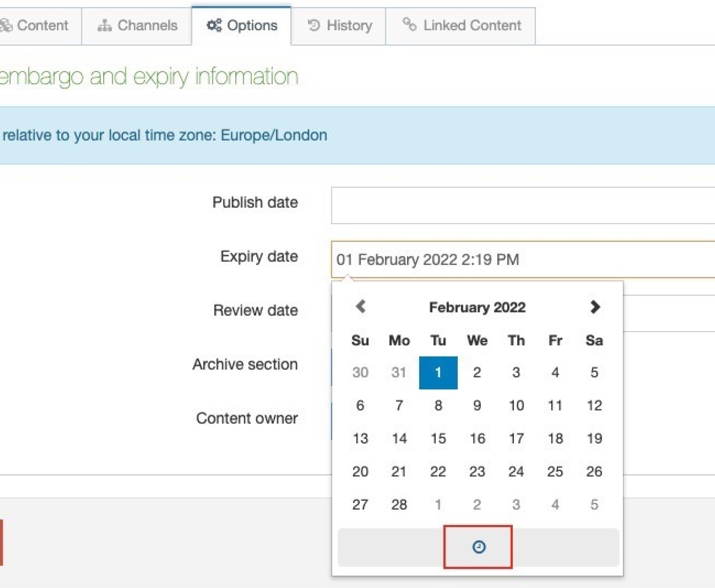Viewport: 715px width, 588px height.
Task: Navigate to next month using forward arrow
Action: click(x=594, y=307)
